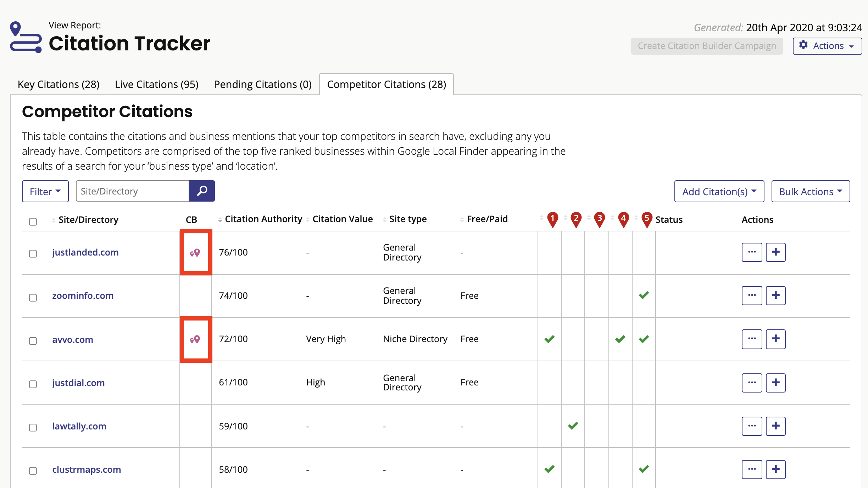Click competitor number 2 pin icon header

click(x=575, y=219)
